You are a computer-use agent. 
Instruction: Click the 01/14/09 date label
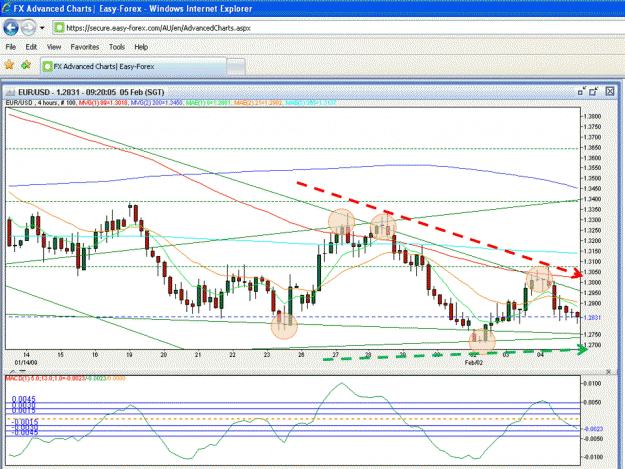(26, 363)
